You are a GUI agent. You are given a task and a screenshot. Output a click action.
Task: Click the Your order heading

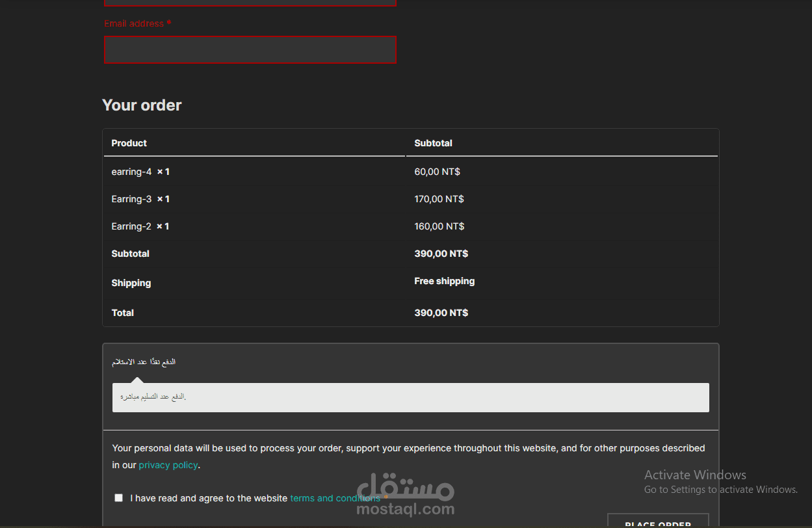coord(142,105)
